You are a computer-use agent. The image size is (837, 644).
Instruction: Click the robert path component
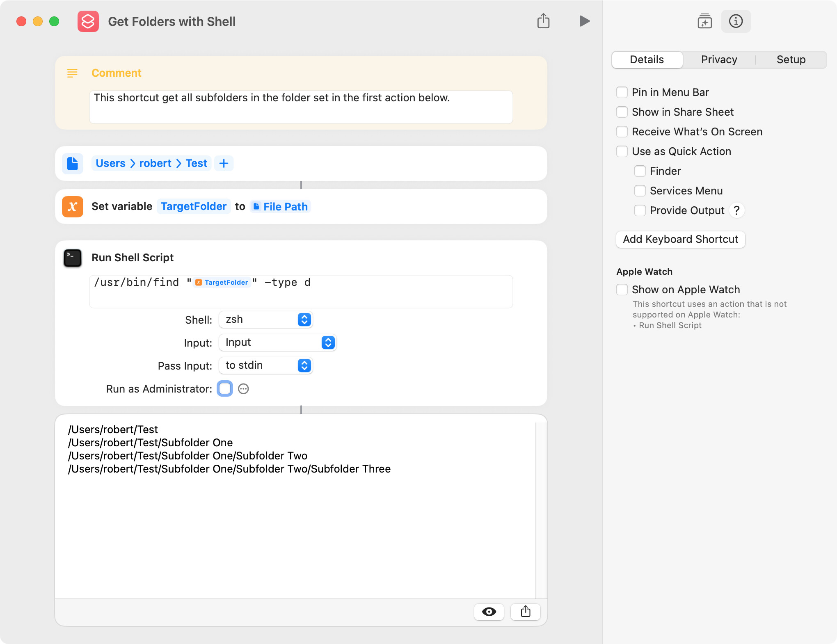(x=155, y=163)
